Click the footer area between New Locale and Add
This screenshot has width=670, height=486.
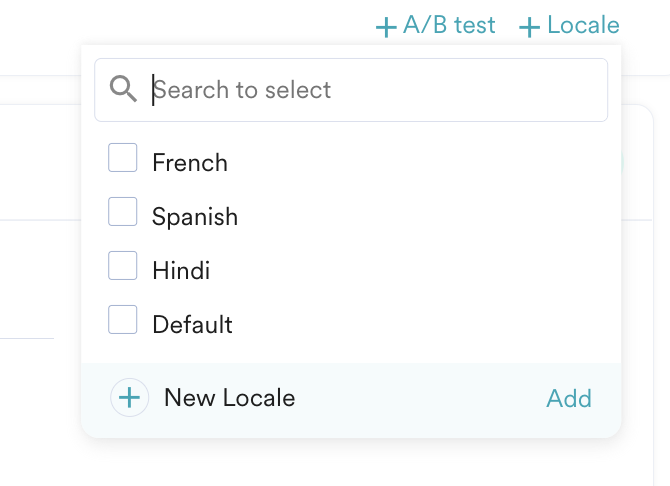click(x=420, y=399)
